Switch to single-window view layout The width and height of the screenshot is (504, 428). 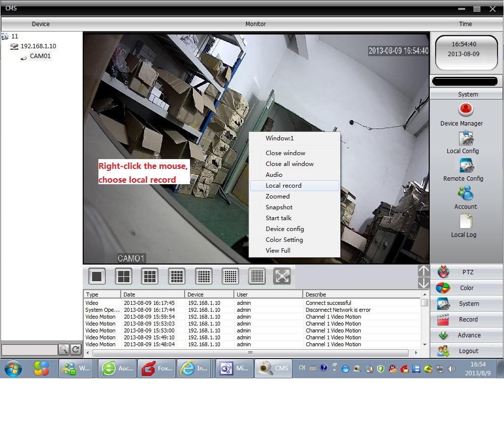pos(97,276)
